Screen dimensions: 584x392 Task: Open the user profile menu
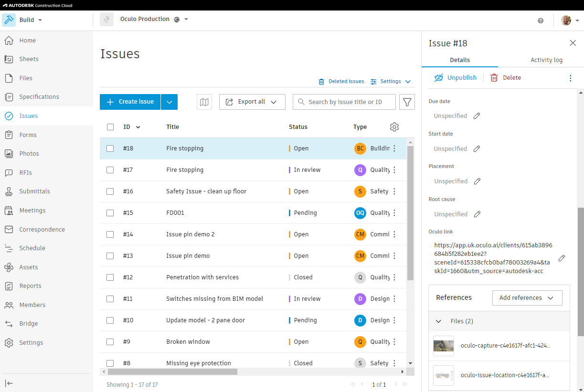(x=570, y=21)
